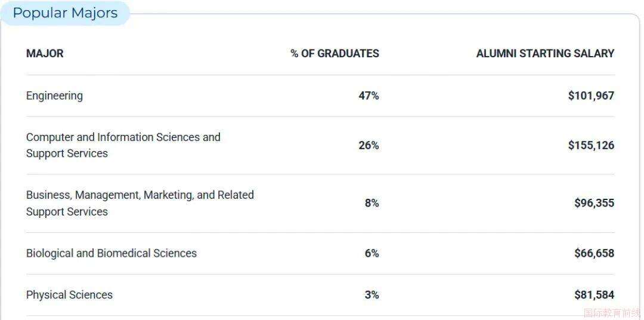Click the $101,967 Engineering salary
Image resolution: width=644 pixels, height=320 pixels.
tap(591, 96)
